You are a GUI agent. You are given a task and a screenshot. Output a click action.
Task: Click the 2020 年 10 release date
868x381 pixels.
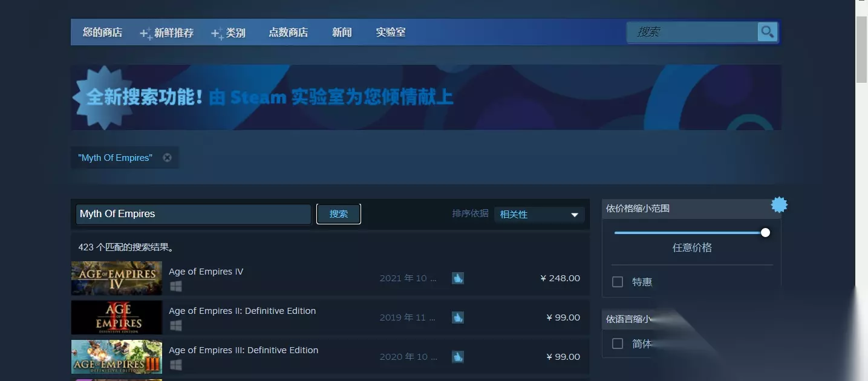(x=408, y=357)
